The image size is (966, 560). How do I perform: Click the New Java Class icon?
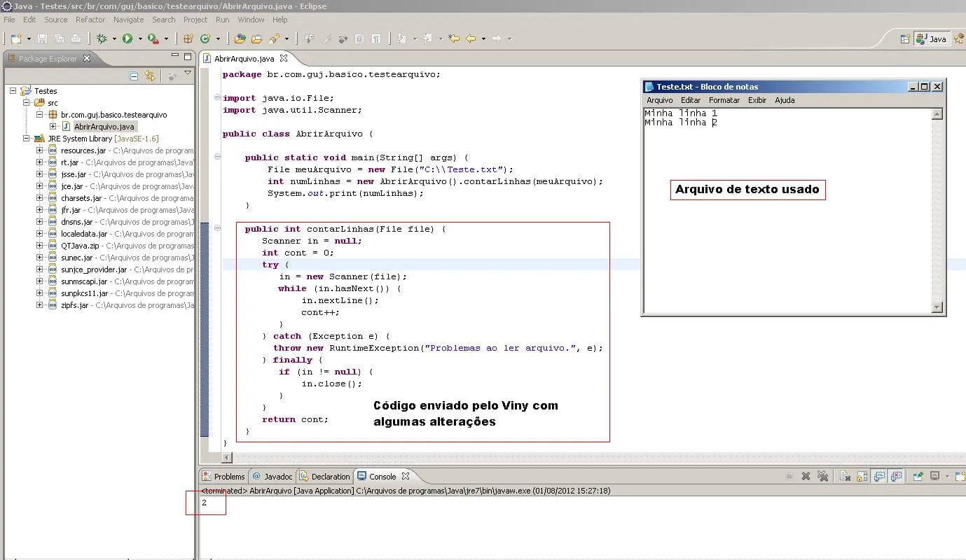(x=205, y=38)
